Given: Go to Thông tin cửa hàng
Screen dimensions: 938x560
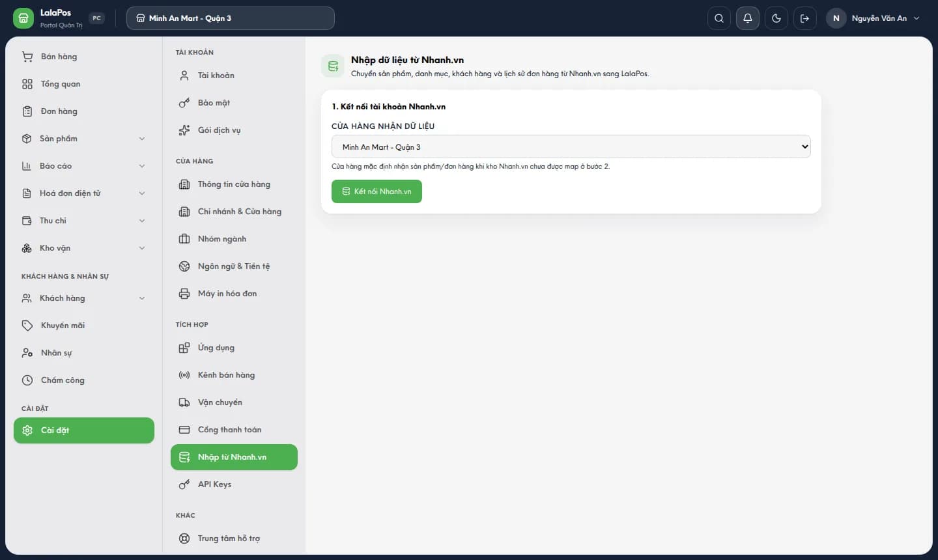Looking at the screenshot, I should 234,184.
